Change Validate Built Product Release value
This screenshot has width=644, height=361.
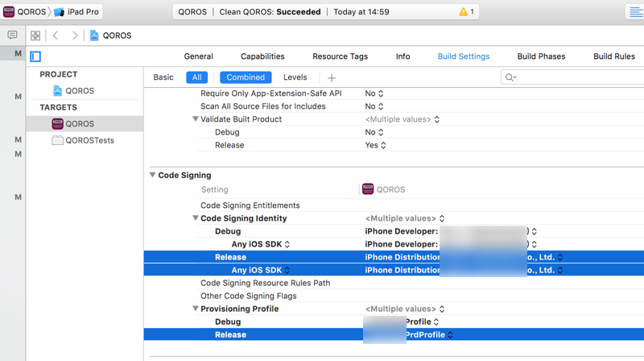click(375, 145)
